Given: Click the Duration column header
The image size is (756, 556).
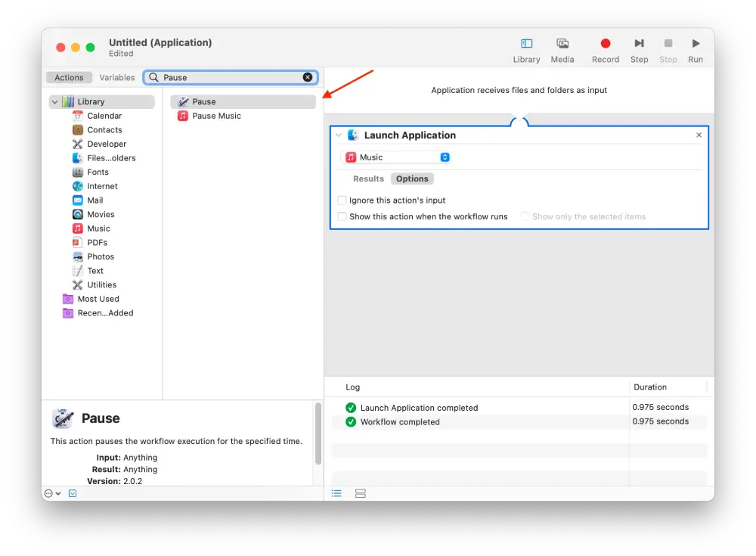Looking at the screenshot, I should [650, 387].
